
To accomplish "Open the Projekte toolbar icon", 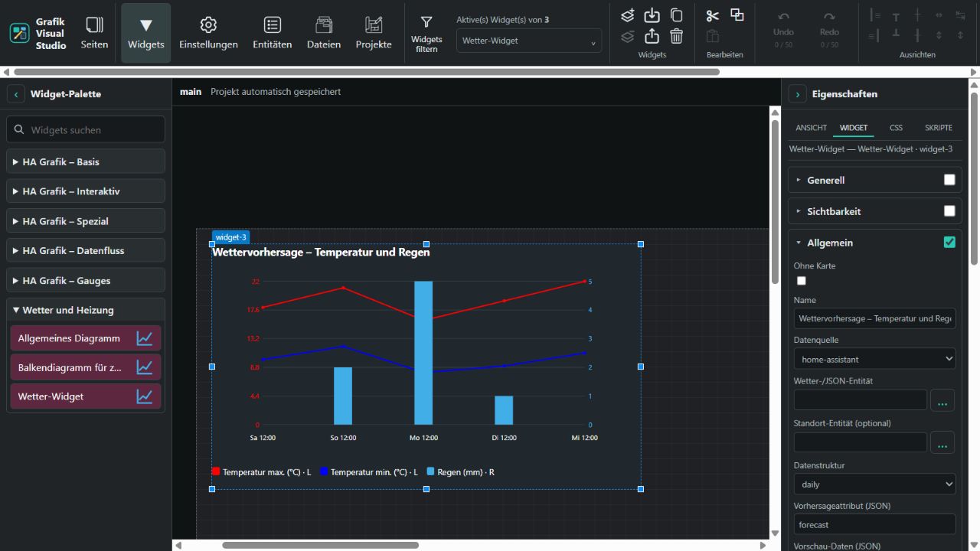I will point(374,33).
